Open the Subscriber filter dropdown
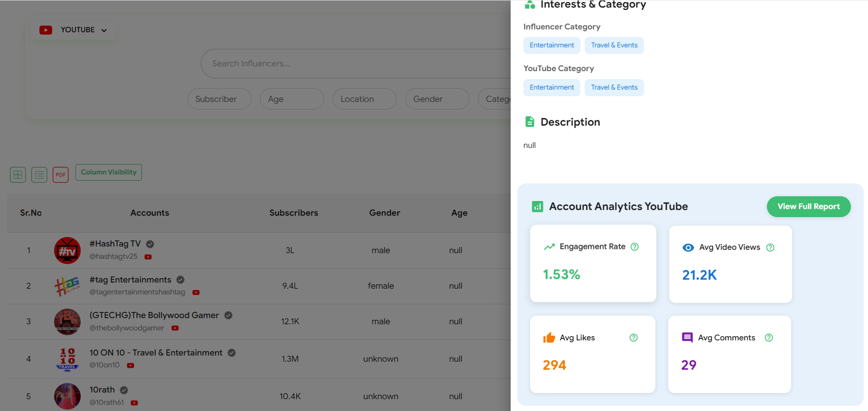 pos(219,99)
